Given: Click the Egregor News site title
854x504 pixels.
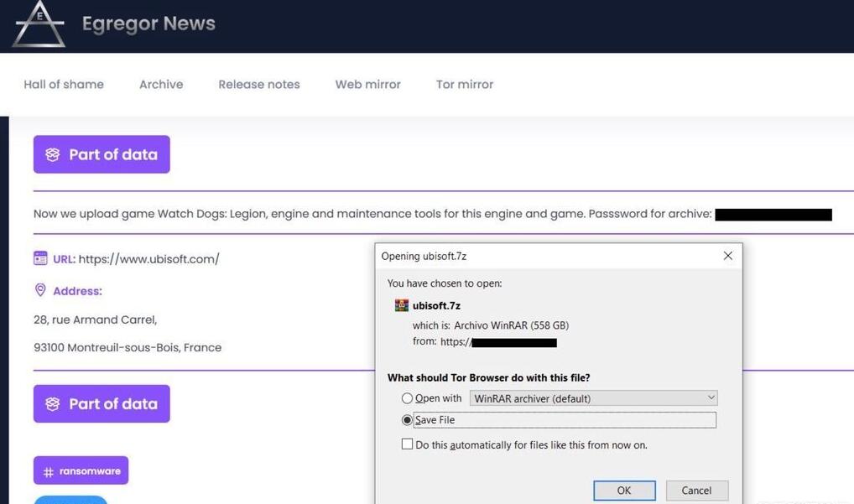Looking at the screenshot, I should [x=148, y=23].
